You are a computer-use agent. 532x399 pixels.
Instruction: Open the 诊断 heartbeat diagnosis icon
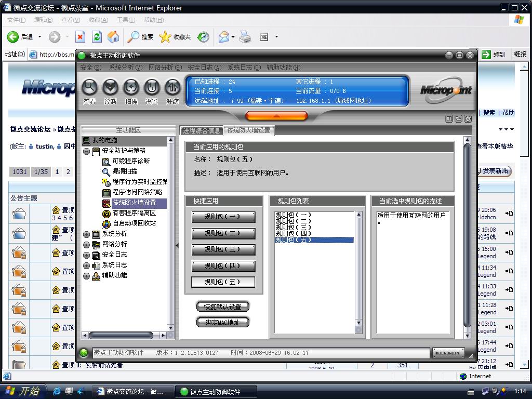110,87
